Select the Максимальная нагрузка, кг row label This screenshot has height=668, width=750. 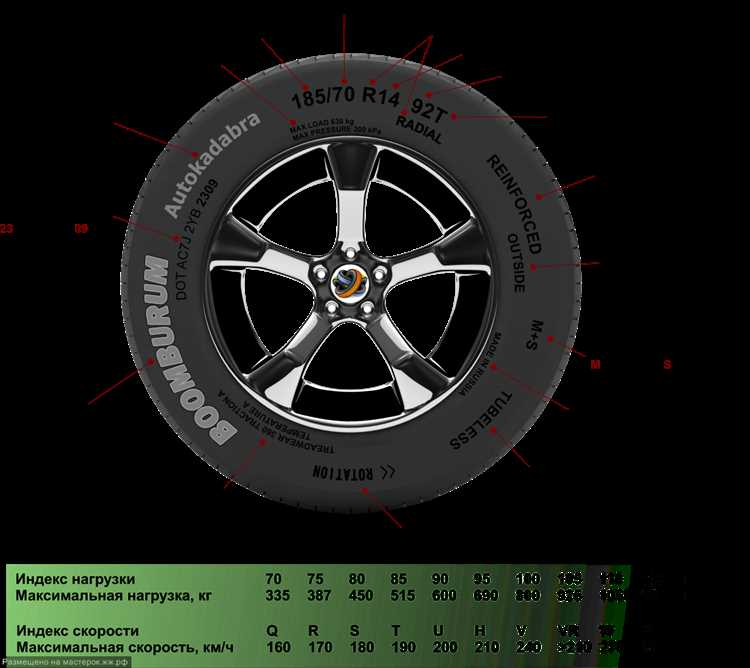(x=113, y=595)
